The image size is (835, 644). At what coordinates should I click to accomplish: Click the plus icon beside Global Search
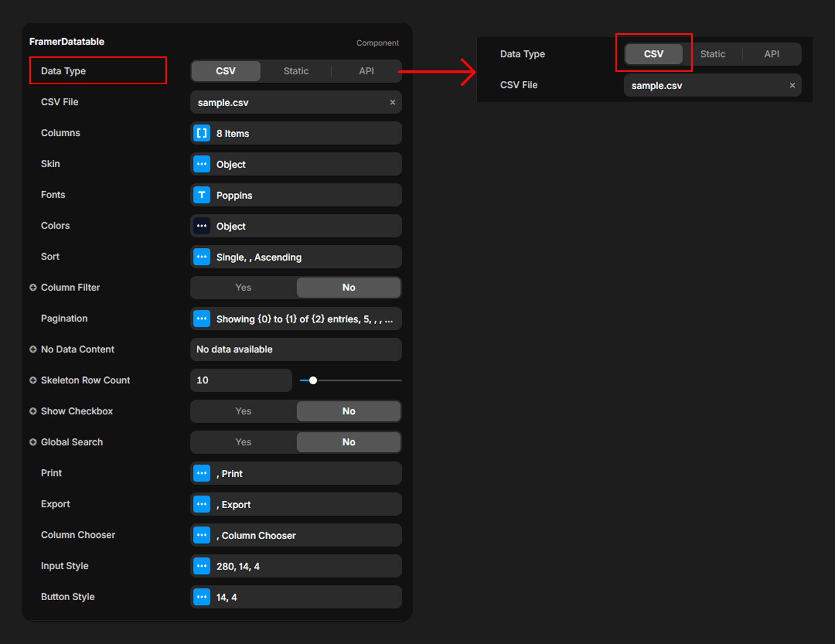[33, 442]
